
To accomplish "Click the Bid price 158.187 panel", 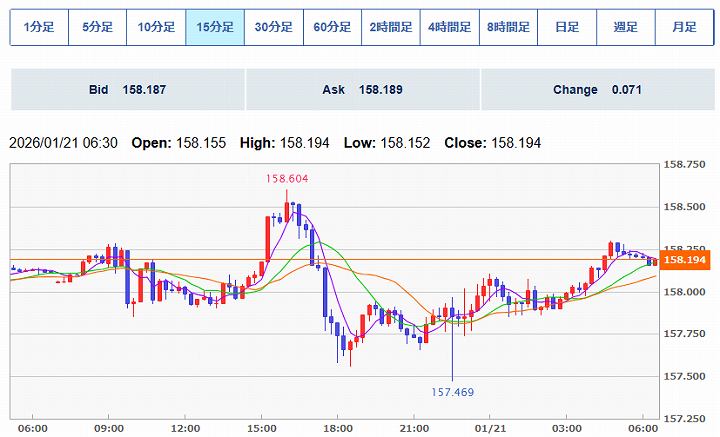I will tap(127, 90).
